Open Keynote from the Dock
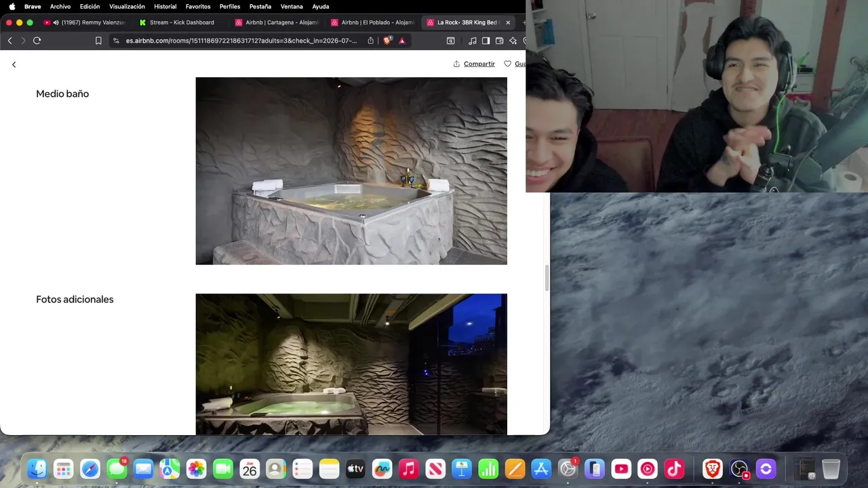This screenshot has height=488, width=868. (x=462, y=469)
